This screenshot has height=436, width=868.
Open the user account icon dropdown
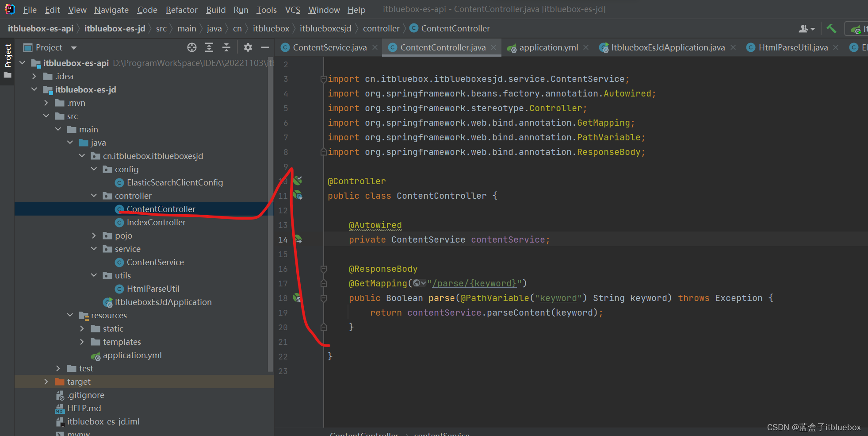(x=807, y=29)
